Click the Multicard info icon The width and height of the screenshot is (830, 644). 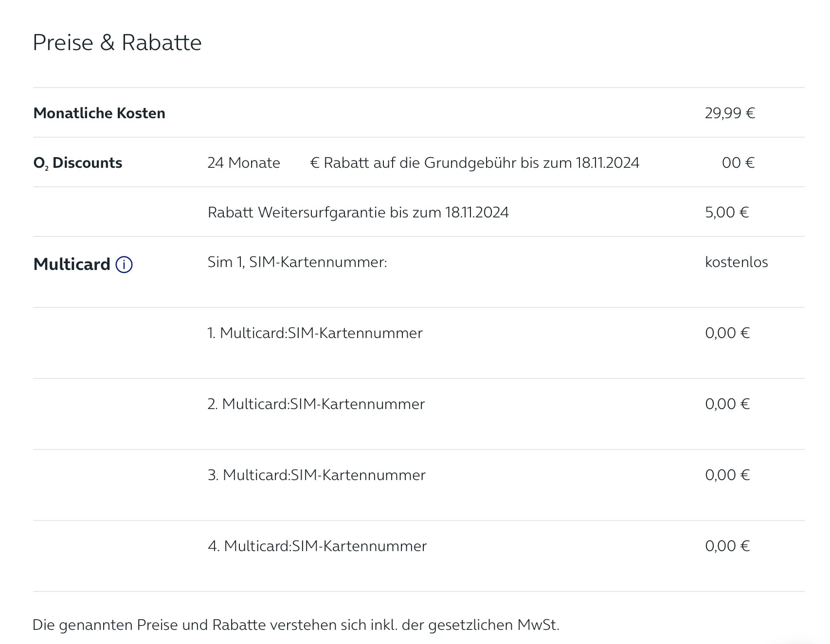124,265
